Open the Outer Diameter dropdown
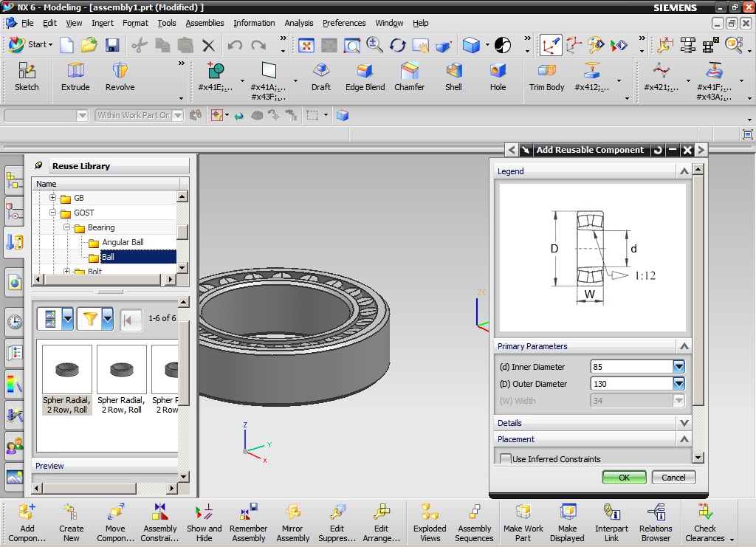Viewport: 756px width, 547px height. [678, 384]
